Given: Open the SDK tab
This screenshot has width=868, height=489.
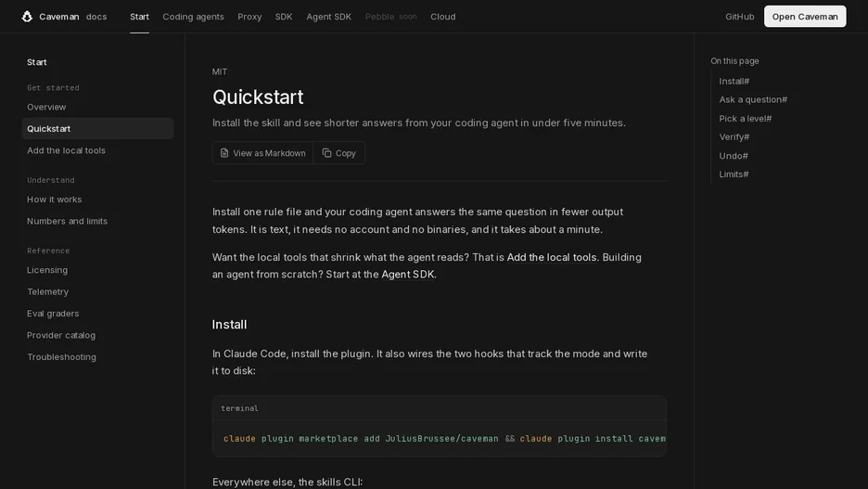Looking at the screenshot, I should (284, 17).
